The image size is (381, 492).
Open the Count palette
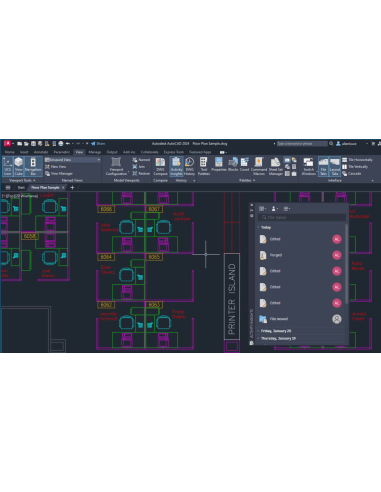tap(244, 165)
